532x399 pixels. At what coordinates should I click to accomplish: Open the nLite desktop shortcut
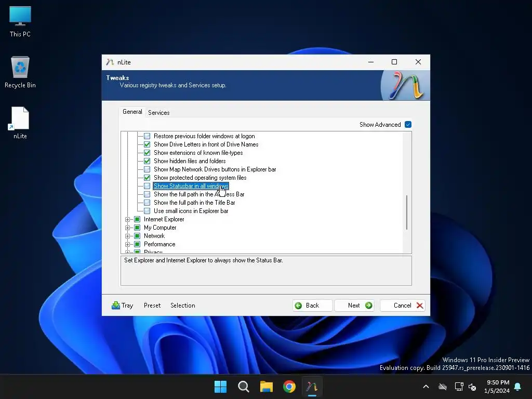point(20,123)
